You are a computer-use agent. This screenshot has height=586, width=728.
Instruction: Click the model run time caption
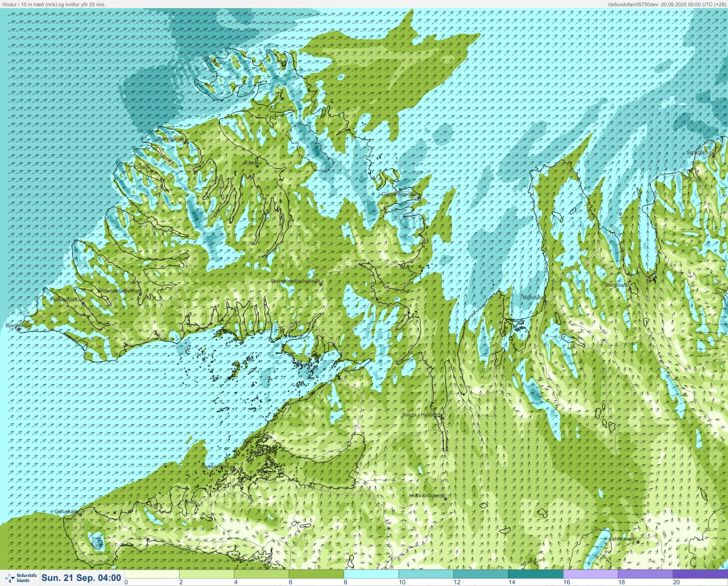(x=667, y=4)
